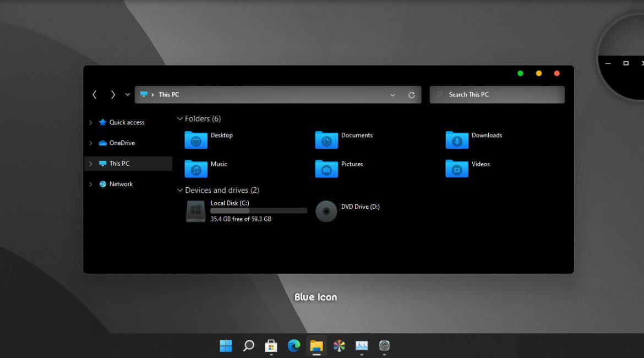The image size is (644, 358).
Task: Select This PC in navigation pane
Action: pyautogui.click(x=119, y=164)
